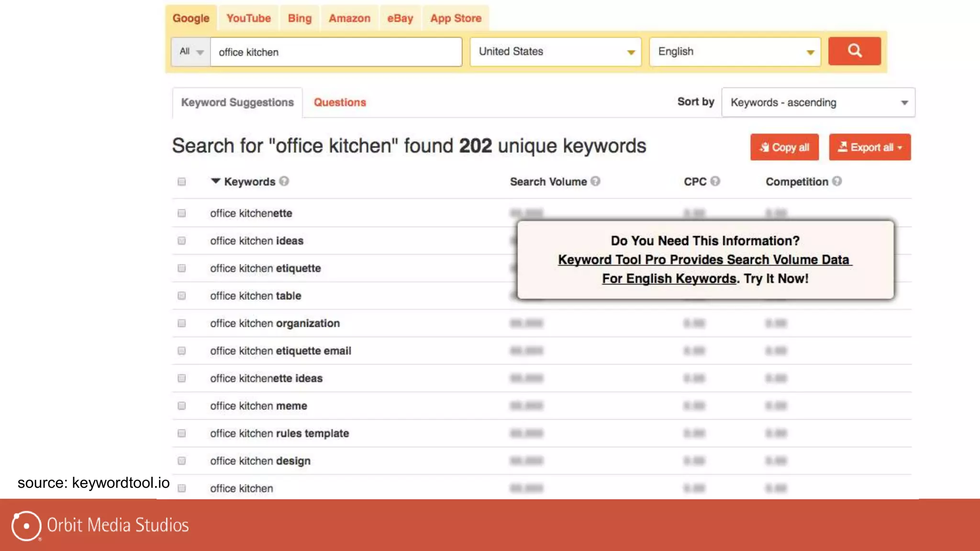Tick the office kitchen table checkbox

pos(182,296)
